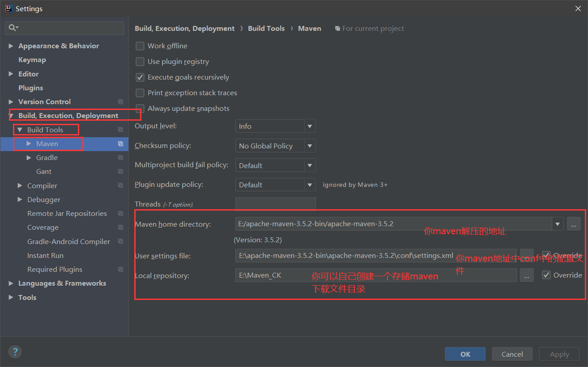Enable the Work offline checkbox

pos(140,46)
